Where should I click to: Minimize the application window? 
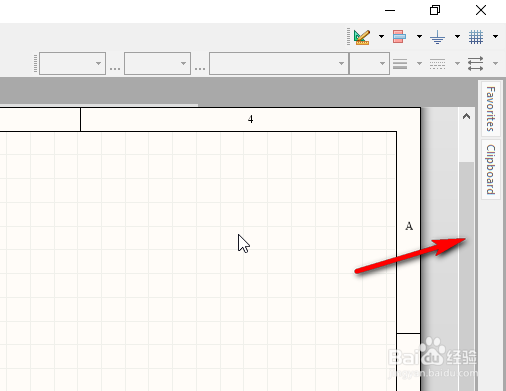tap(390, 11)
